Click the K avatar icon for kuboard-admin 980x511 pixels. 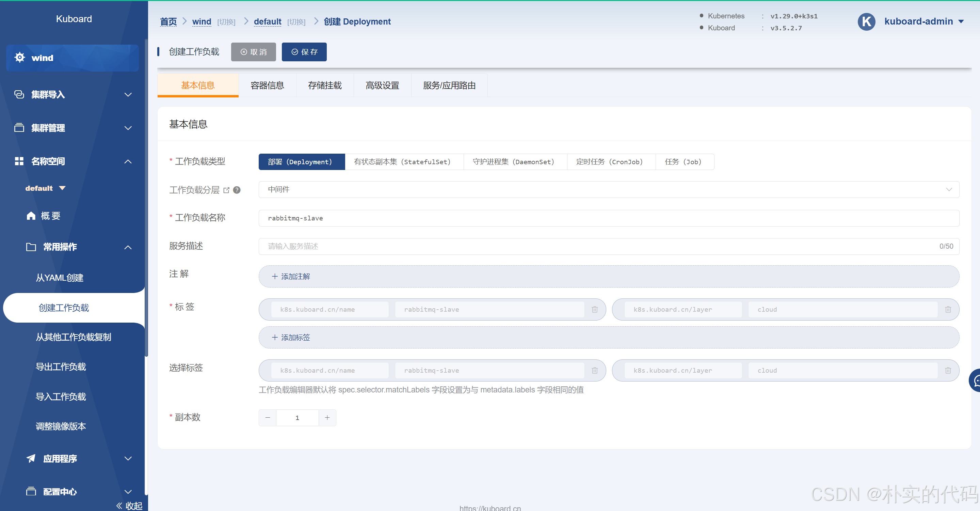click(866, 22)
